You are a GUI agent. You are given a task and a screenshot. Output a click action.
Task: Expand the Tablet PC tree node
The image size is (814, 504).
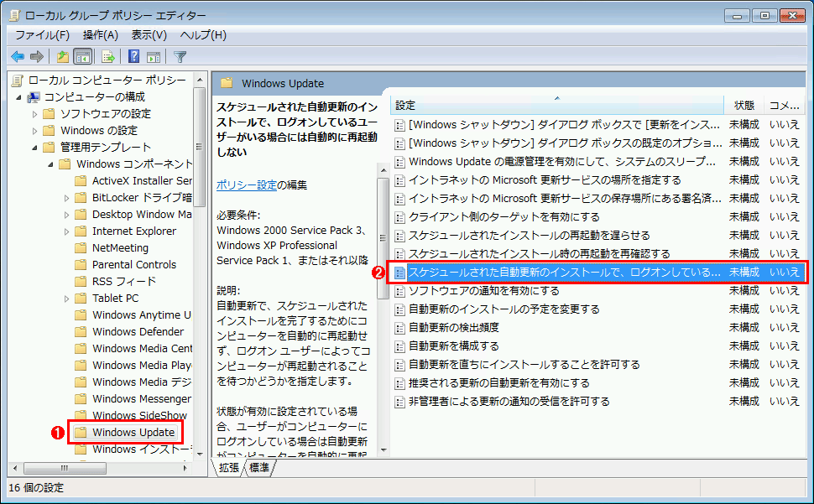point(66,299)
